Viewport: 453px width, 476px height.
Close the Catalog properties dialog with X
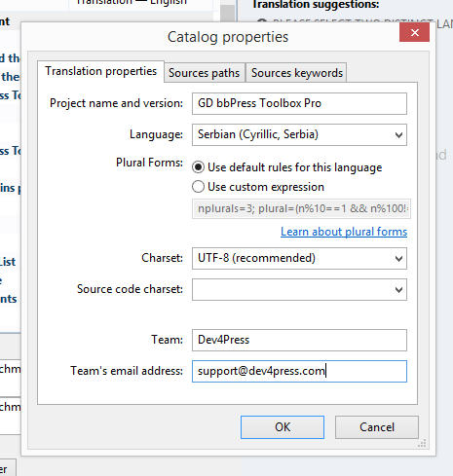tap(414, 32)
